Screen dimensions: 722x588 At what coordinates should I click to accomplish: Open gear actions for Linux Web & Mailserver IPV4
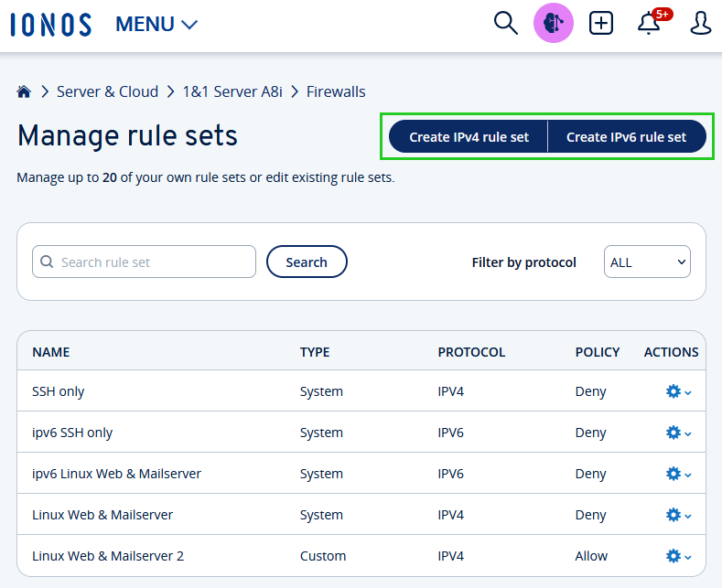677,515
